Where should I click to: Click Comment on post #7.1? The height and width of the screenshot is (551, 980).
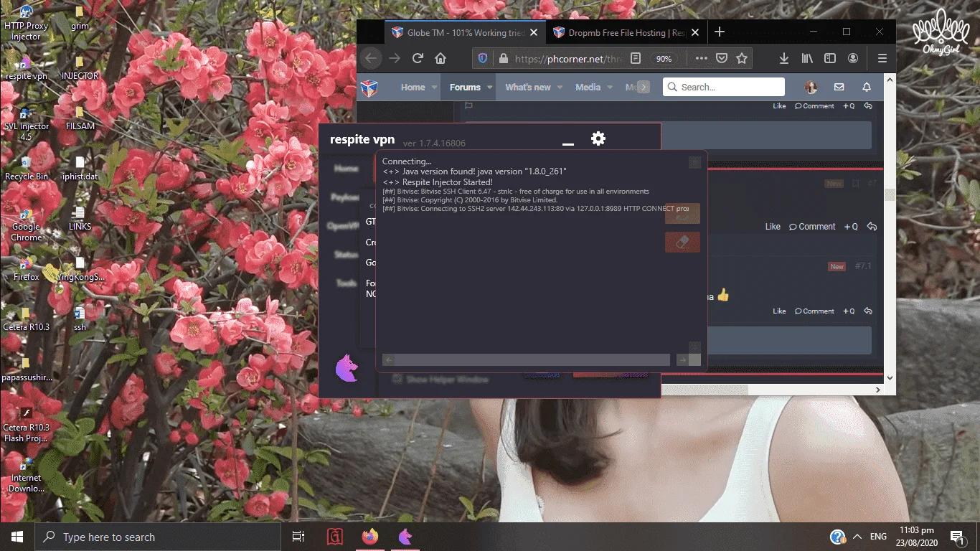[x=814, y=311]
